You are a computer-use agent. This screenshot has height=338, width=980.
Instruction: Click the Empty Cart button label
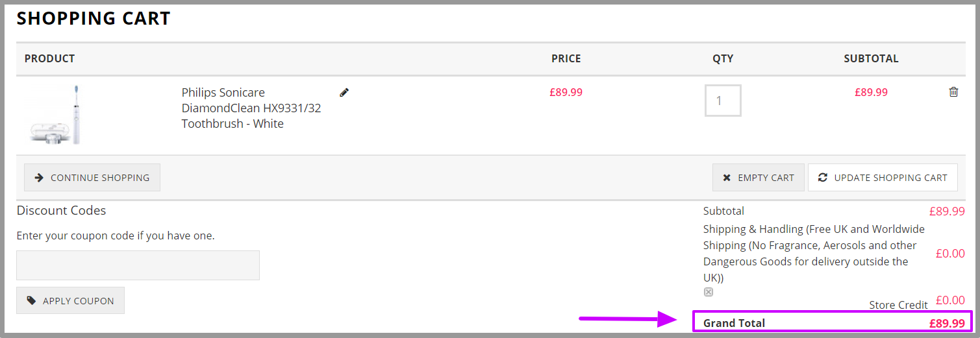(766, 178)
